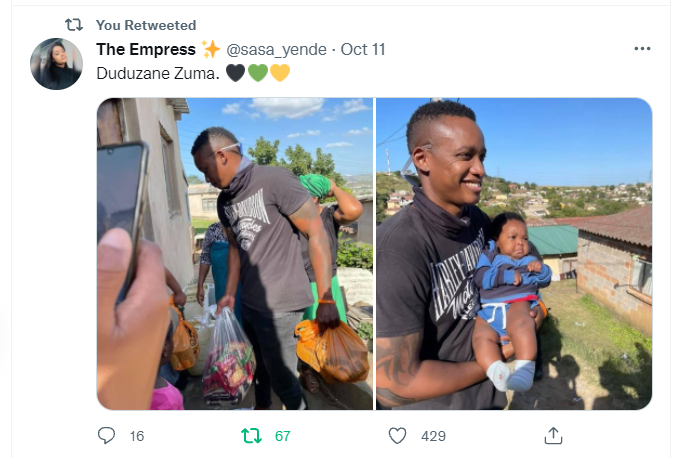Viewport: 676px width, 458px height.
Task: Click the 67 retweets count
Action: click(282, 436)
